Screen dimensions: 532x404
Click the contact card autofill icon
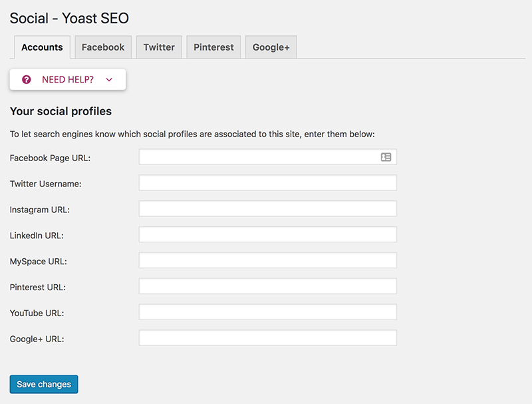pos(386,157)
